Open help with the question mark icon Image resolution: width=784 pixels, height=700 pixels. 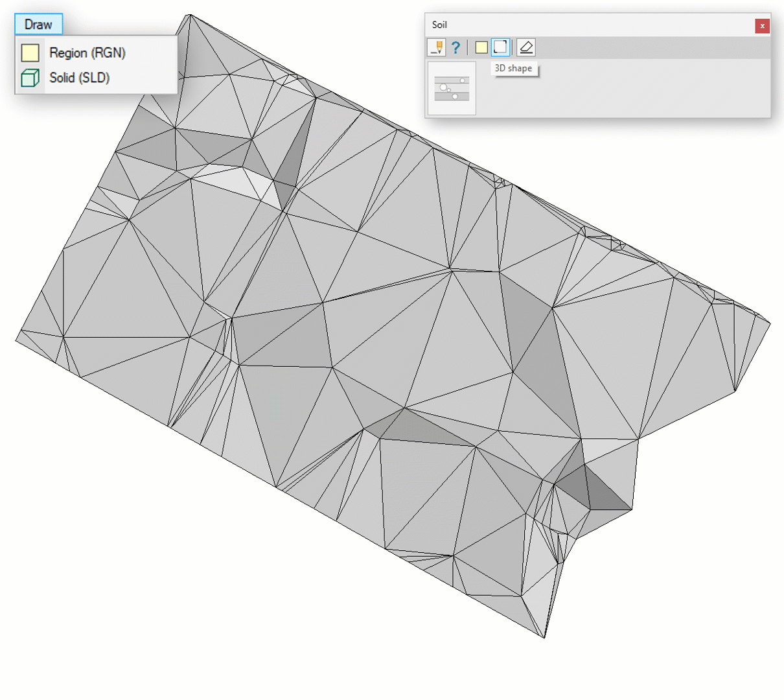pos(455,47)
